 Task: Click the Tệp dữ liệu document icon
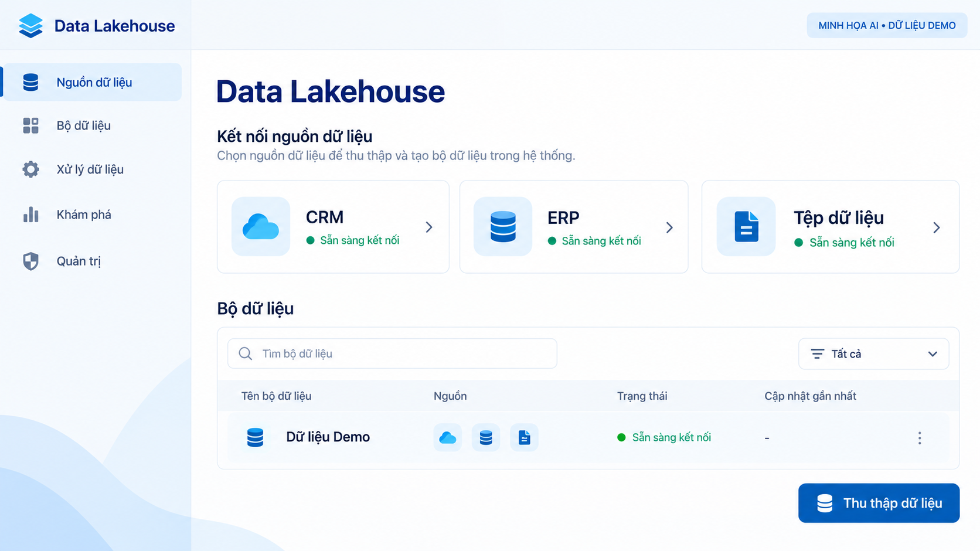pyautogui.click(x=746, y=226)
